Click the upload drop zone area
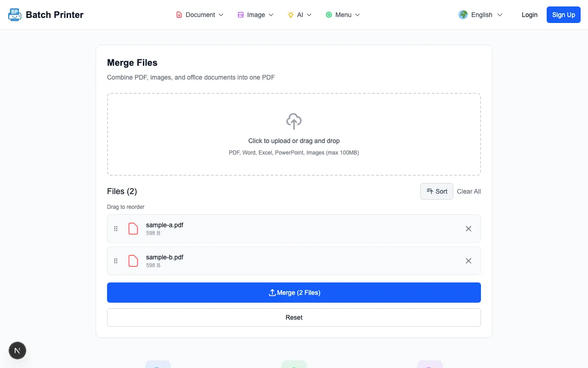Image resolution: width=588 pixels, height=368 pixels. click(294, 134)
